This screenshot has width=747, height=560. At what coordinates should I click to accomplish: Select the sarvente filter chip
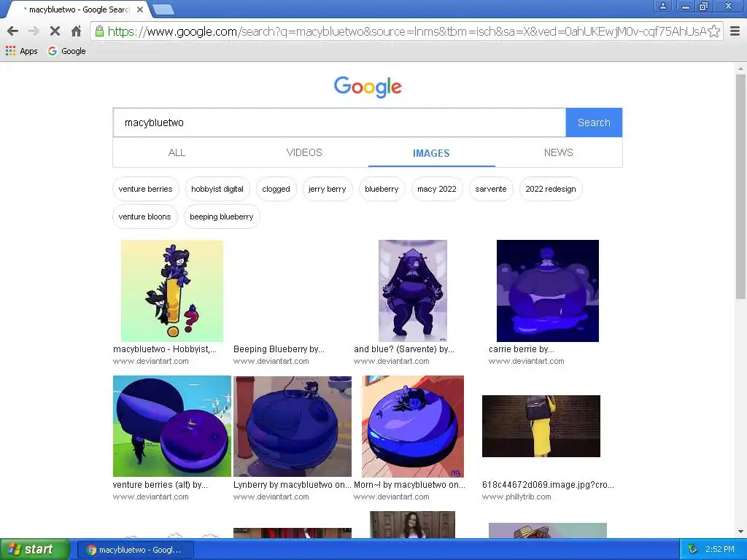491,189
